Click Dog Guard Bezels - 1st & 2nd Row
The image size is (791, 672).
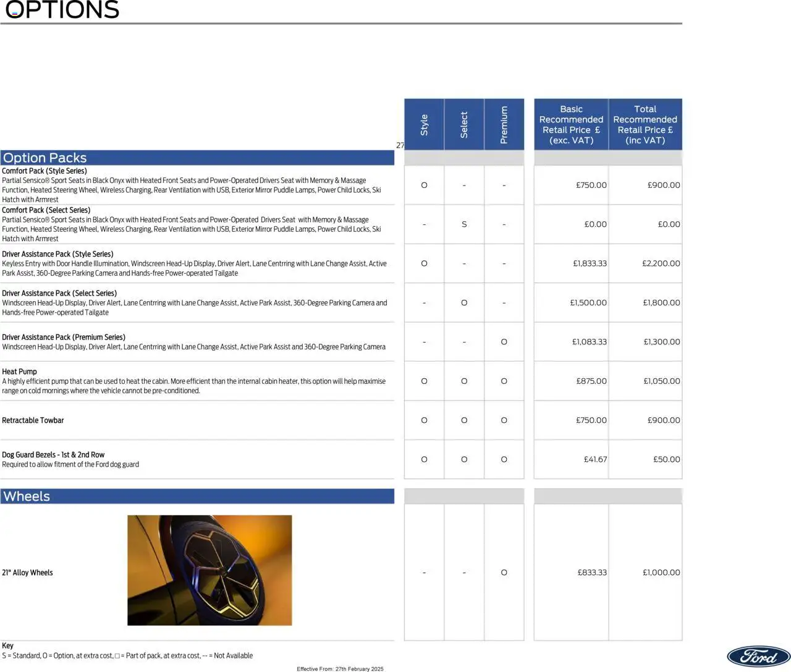pyautogui.click(x=53, y=454)
